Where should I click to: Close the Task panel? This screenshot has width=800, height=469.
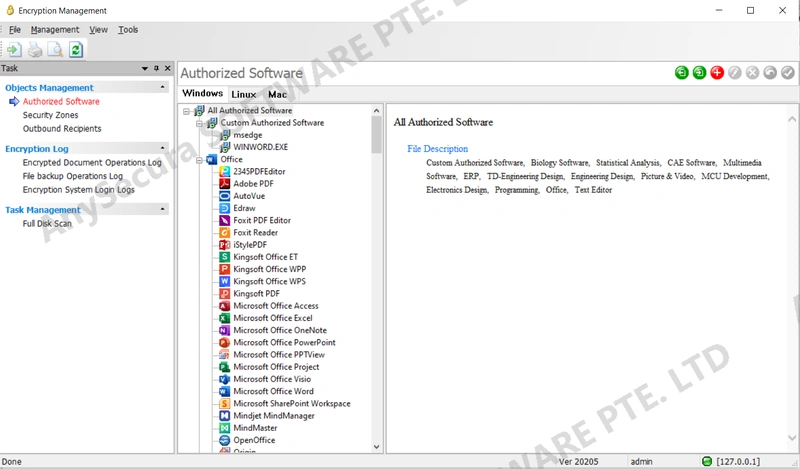point(167,68)
